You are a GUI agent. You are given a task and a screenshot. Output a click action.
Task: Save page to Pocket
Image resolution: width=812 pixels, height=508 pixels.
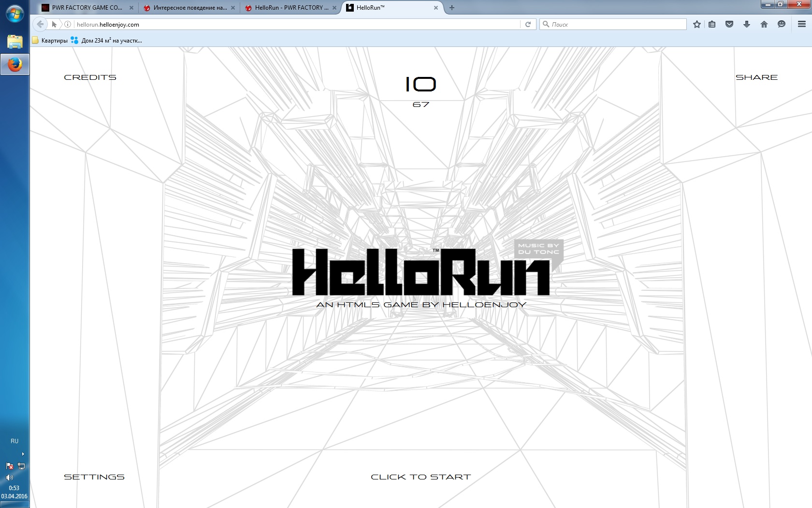tap(729, 24)
